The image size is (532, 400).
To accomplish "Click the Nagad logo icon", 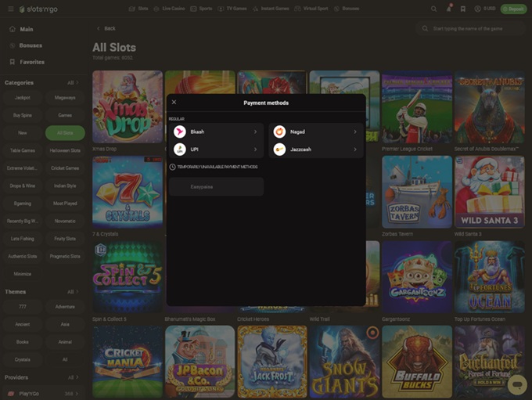I will [x=279, y=132].
